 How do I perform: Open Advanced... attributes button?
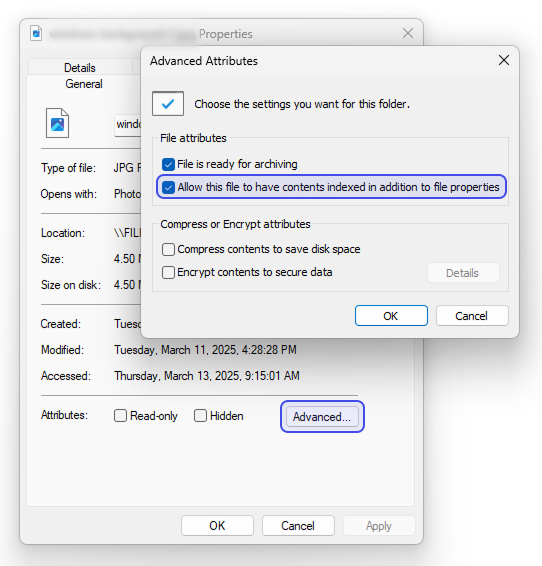pyautogui.click(x=322, y=417)
